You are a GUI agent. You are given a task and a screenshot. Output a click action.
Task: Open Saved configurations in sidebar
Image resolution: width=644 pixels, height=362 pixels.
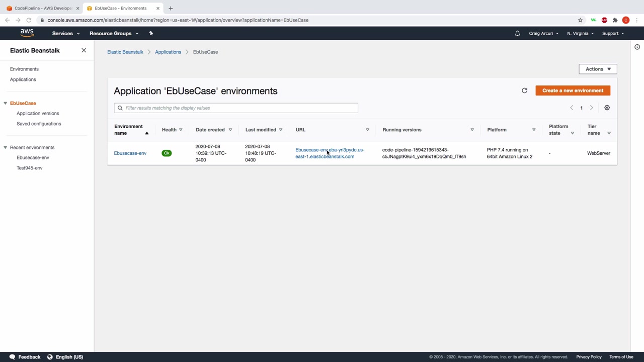click(x=39, y=124)
